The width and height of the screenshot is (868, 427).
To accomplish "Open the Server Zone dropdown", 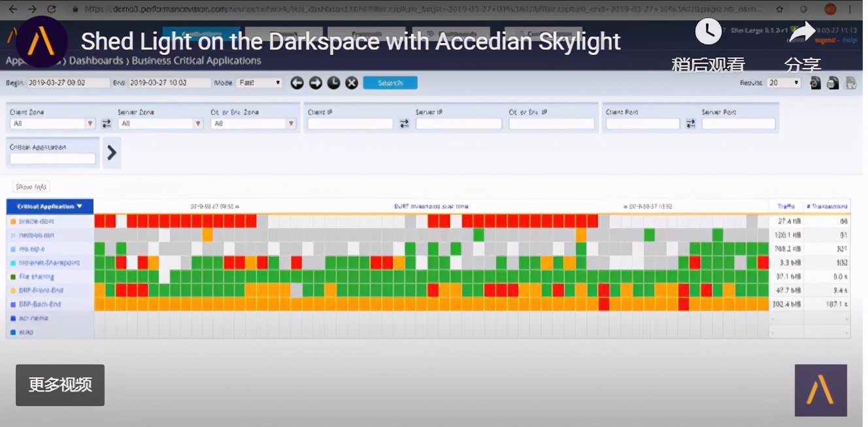I will [x=161, y=123].
